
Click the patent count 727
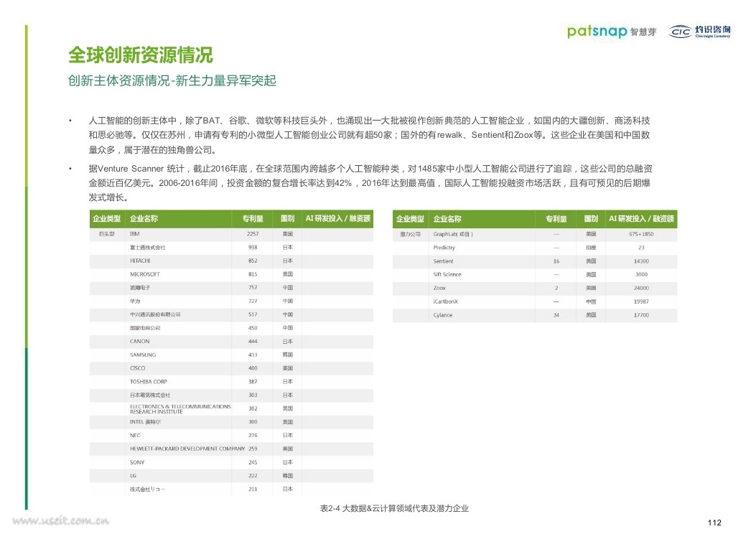coord(253,301)
